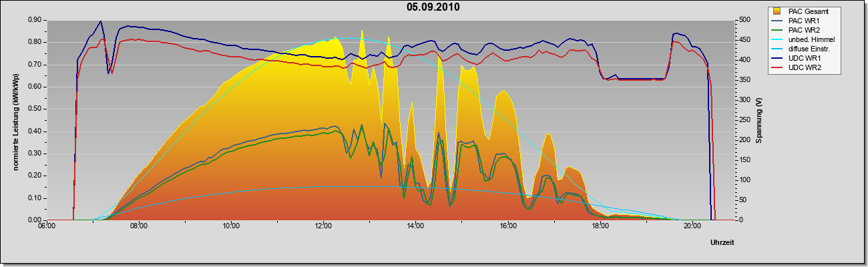Click the chart title 05.09.2010
The image size is (868, 267).
tap(433, 7)
